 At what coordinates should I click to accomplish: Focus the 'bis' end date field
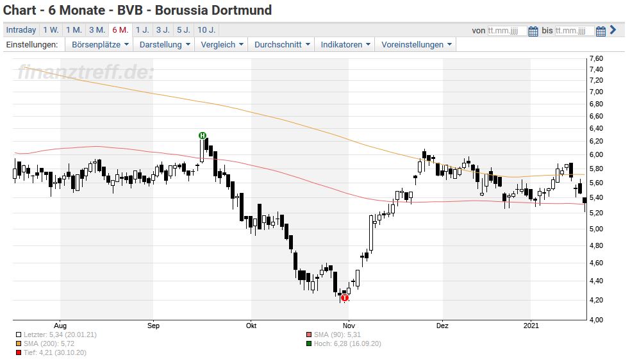574,31
